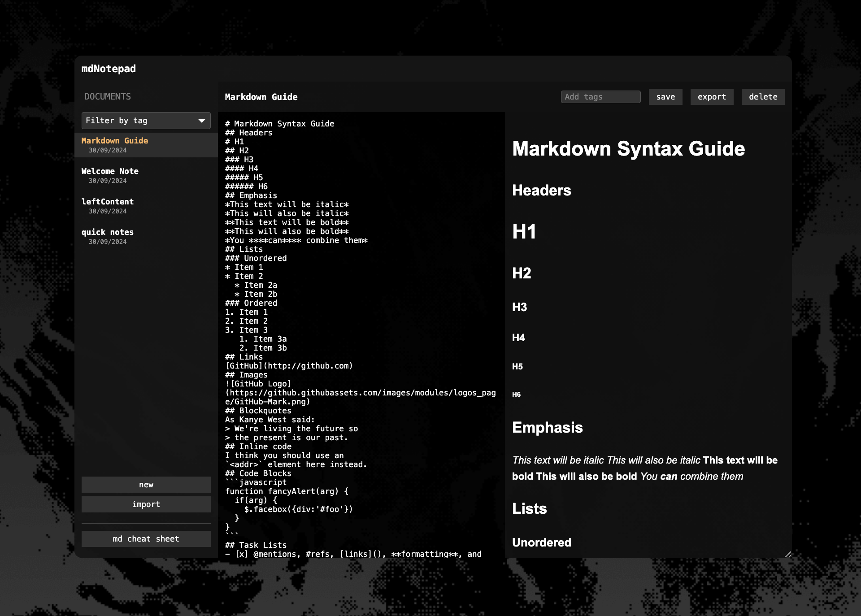
Task: Click the 'As Kanye West said:' line
Action: click(x=270, y=420)
